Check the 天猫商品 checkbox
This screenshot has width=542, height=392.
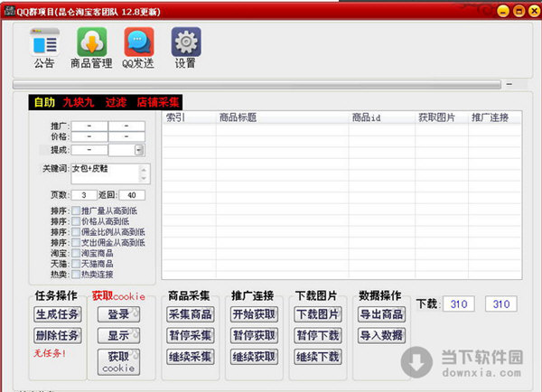(76, 264)
